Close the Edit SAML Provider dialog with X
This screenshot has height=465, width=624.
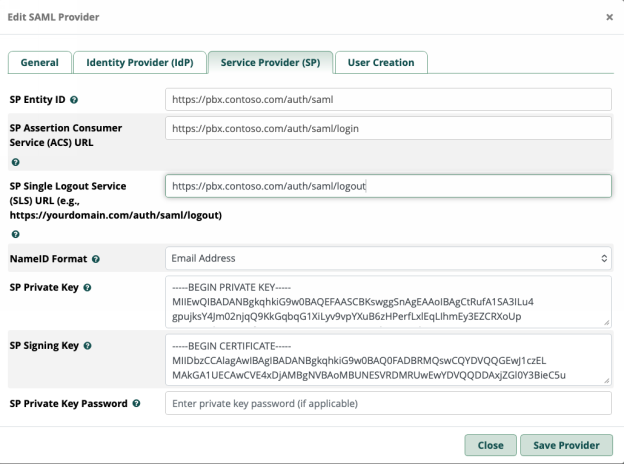pos(610,18)
